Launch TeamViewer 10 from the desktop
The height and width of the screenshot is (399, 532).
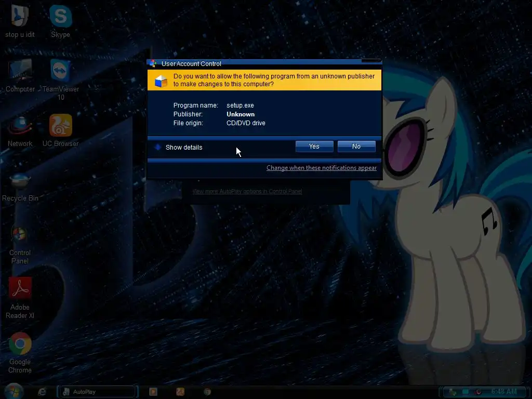click(x=61, y=79)
